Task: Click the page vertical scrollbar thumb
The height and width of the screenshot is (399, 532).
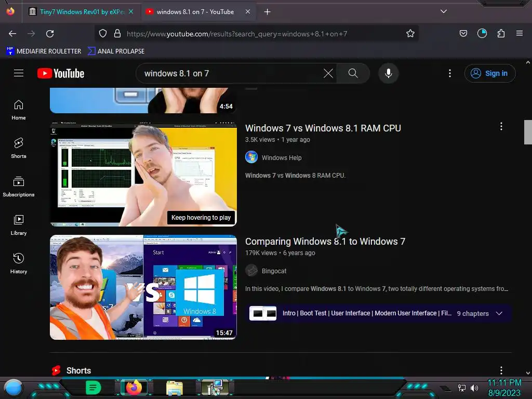Action: [528, 132]
